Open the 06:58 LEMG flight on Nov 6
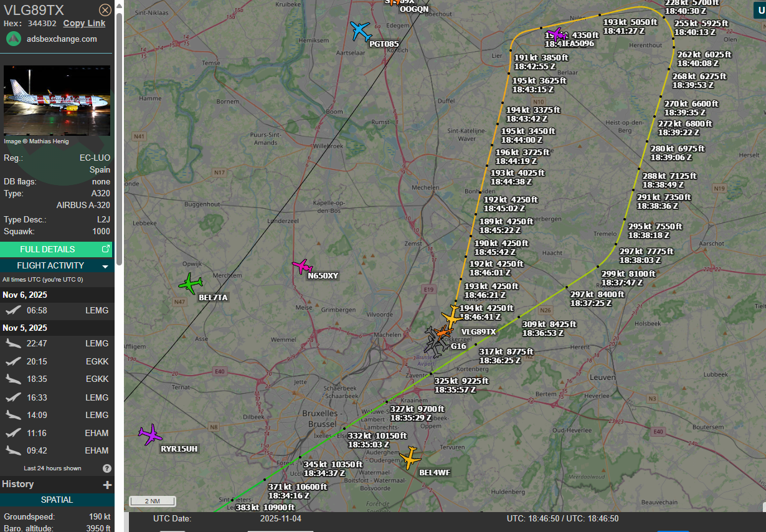 pos(56,310)
